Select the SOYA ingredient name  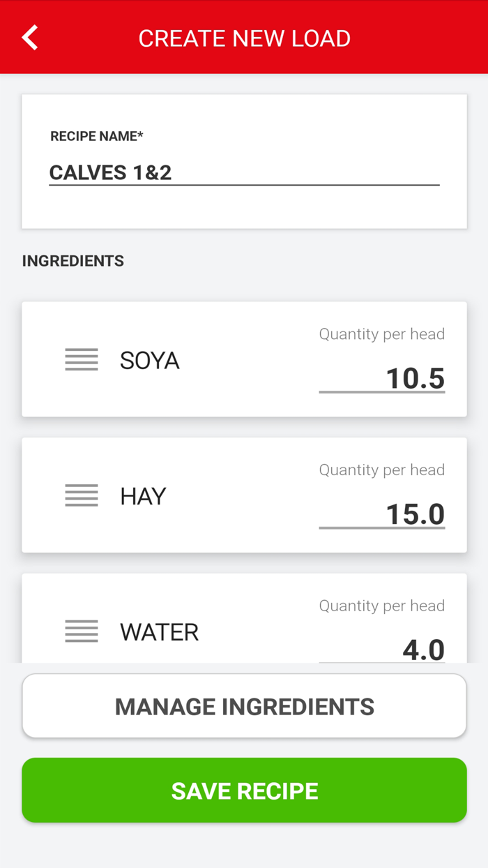pos(150,360)
